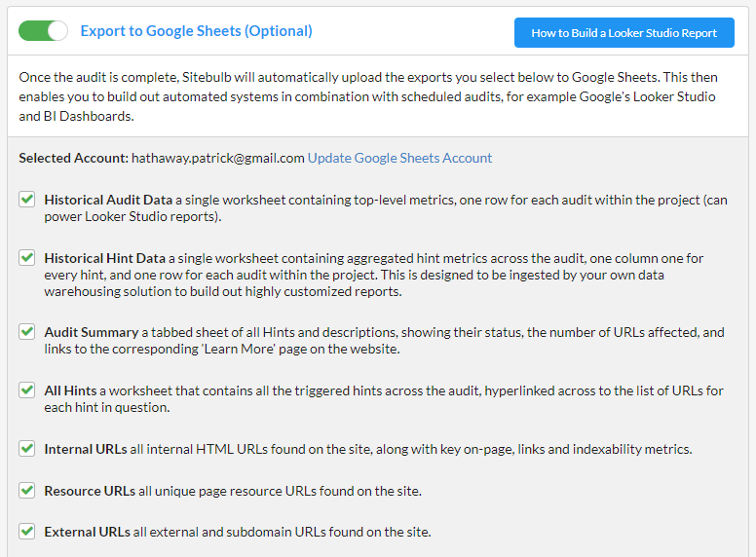This screenshot has height=557, width=756.
Task: Disable the Audit Summary checkbox
Action: [27, 332]
